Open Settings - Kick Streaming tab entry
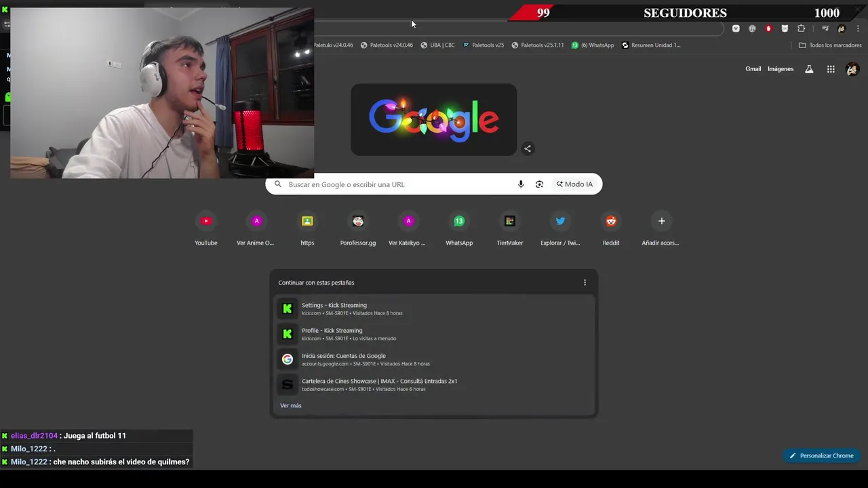This screenshot has width=868, height=488. (x=434, y=309)
